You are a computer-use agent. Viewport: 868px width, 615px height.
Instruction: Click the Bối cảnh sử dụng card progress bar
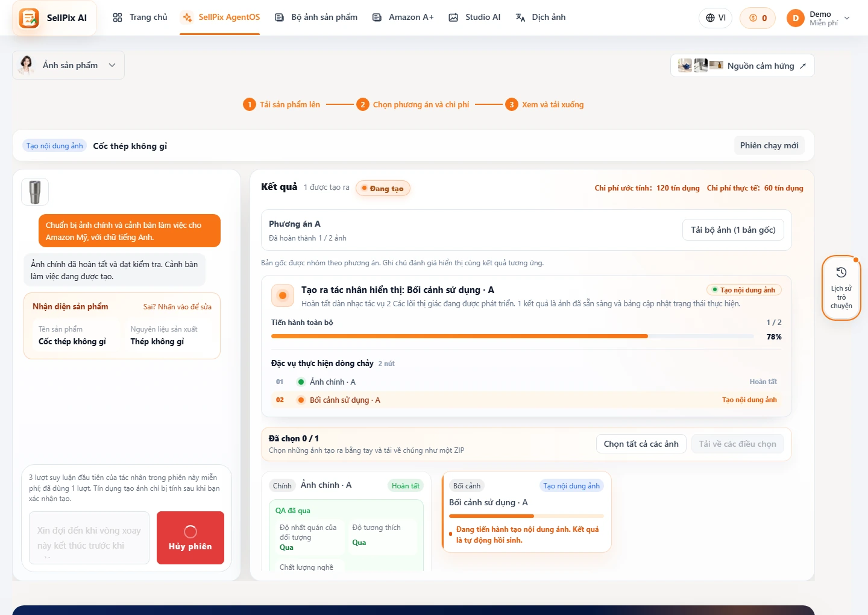(x=526, y=516)
